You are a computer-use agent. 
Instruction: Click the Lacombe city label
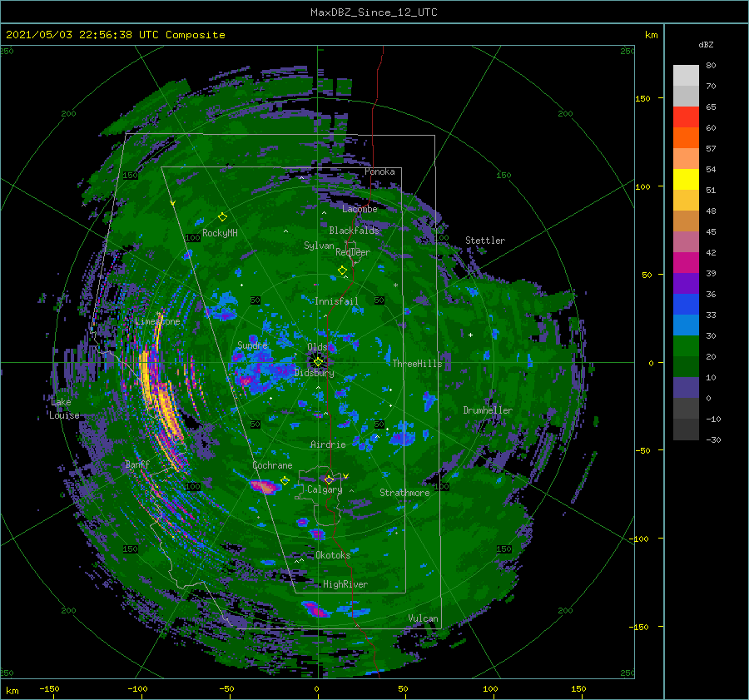[x=360, y=209]
